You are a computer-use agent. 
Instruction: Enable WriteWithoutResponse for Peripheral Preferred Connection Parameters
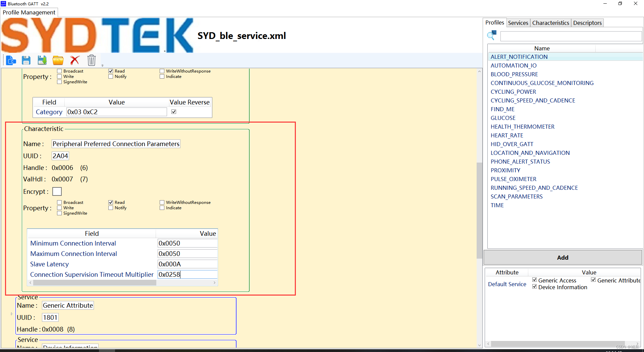click(x=162, y=203)
